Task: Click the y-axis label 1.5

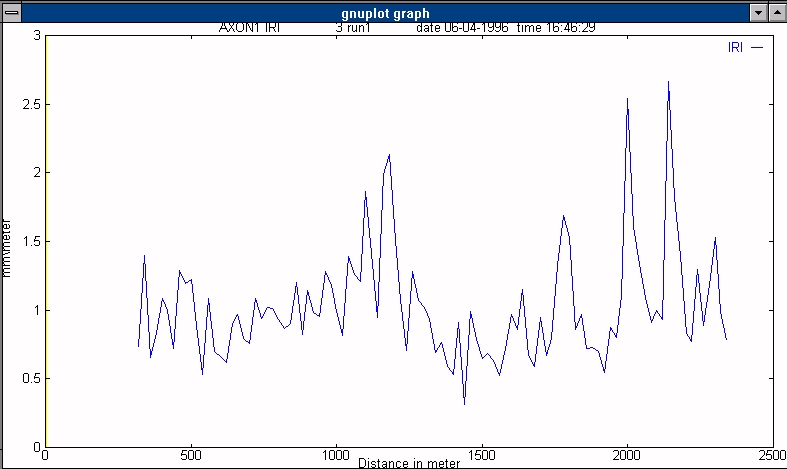Action: coord(32,242)
